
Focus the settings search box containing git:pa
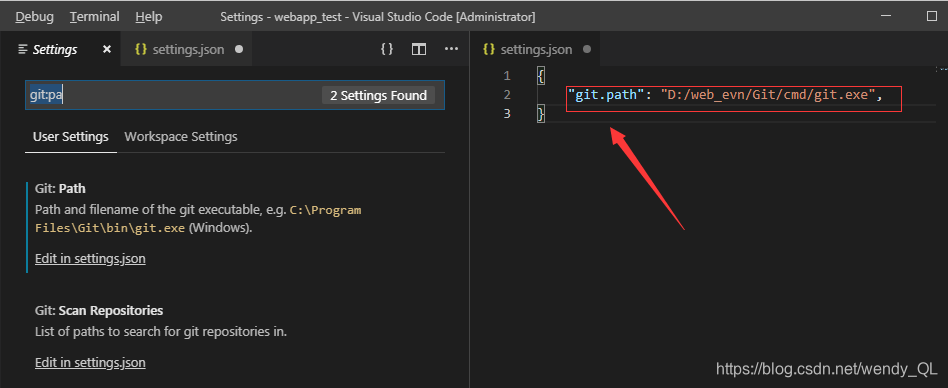(235, 95)
